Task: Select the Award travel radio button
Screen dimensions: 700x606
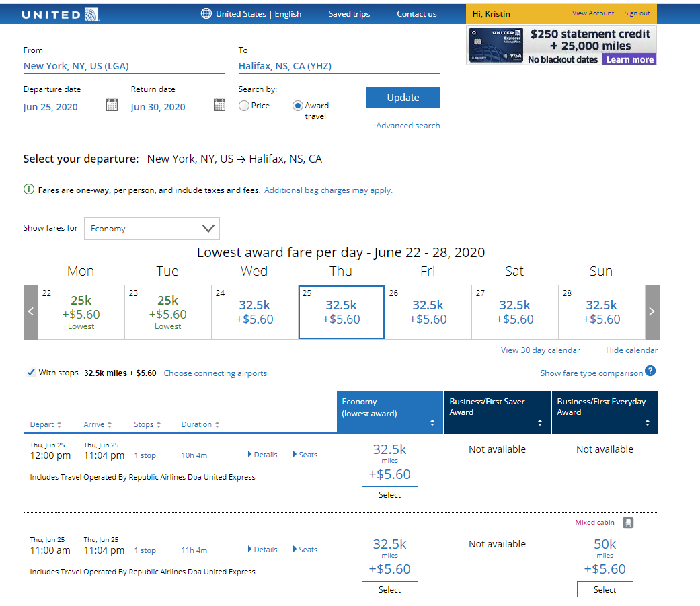Action: pos(298,106)
